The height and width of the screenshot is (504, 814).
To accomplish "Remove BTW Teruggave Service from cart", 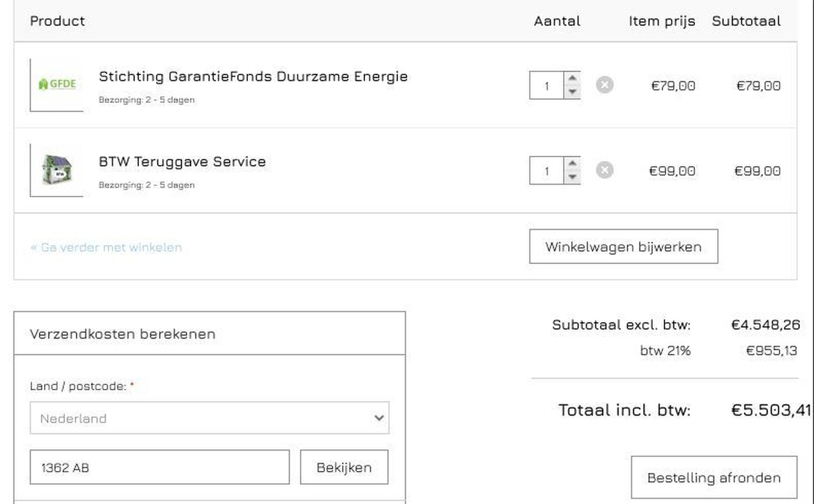I will (x=604, y=170).
